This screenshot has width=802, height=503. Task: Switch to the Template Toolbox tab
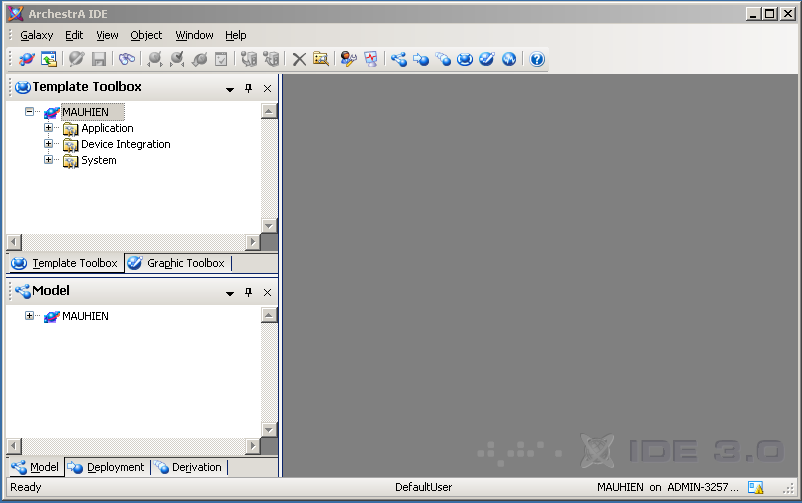pyautogui.click(x=65, y=264)
